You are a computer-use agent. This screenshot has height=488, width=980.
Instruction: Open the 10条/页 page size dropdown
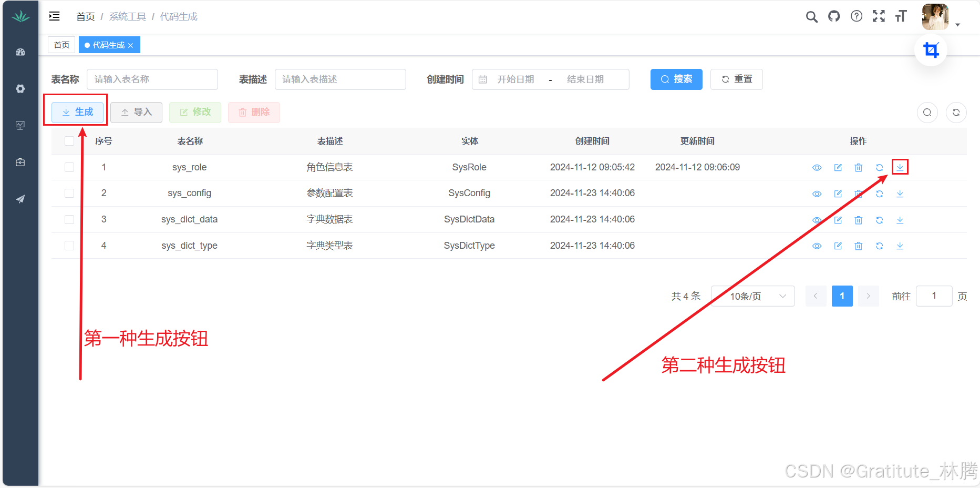tap(753, 296)
